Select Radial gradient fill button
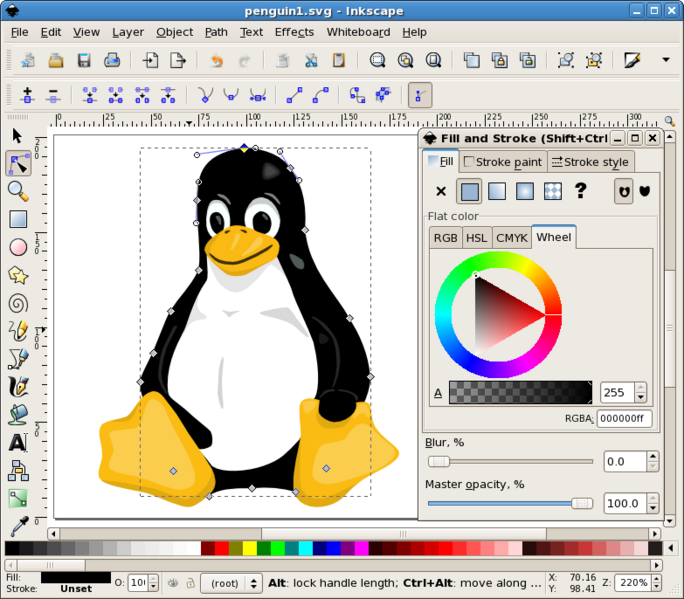 pyautogui.click(x=524, y=191)
